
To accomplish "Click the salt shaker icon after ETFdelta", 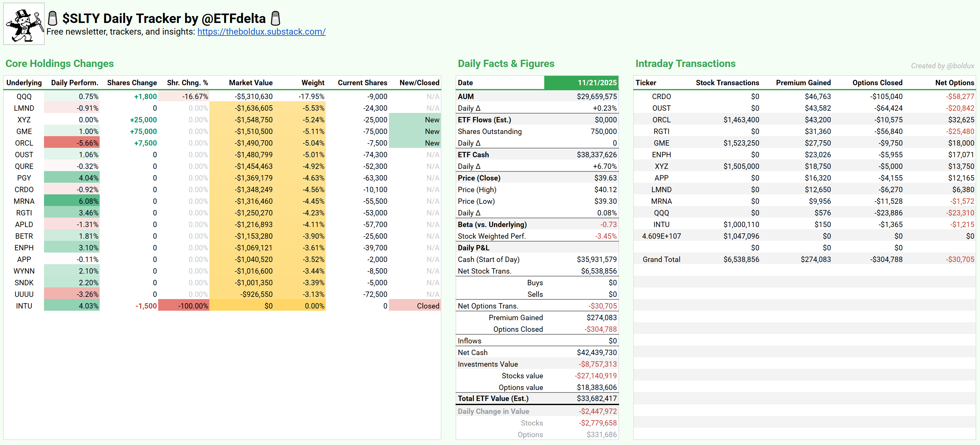I will [275, 18].
